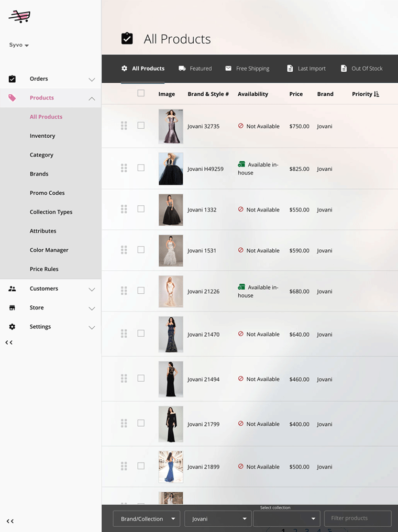Collapse sidebar with upper double-arrow icon
398x532 pixels.
pyautogui.click(x=9, y=342)
